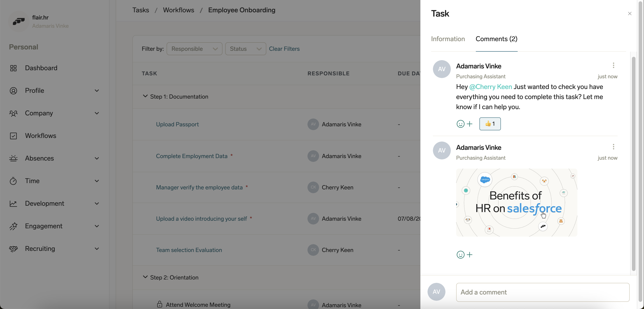Screen dimensions: 644x309
Task: Click the Clear Filters button
Action: [284, 49]
